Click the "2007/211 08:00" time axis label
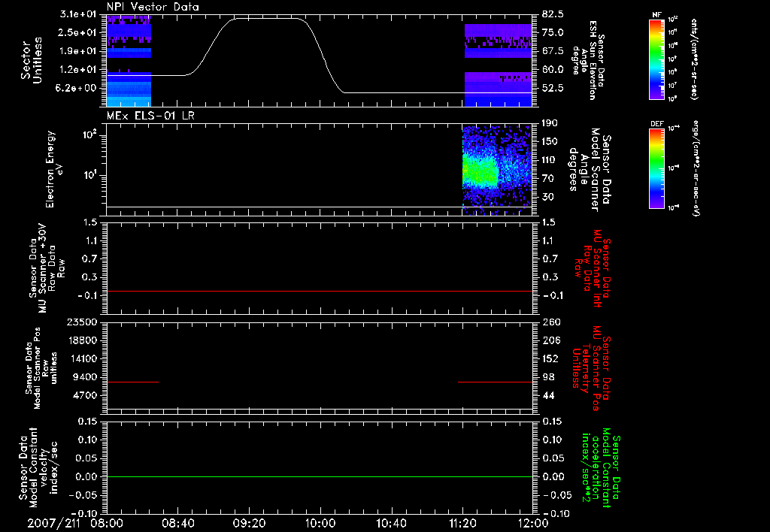Screen dimensions: 770x532 (x=75, y=523)
